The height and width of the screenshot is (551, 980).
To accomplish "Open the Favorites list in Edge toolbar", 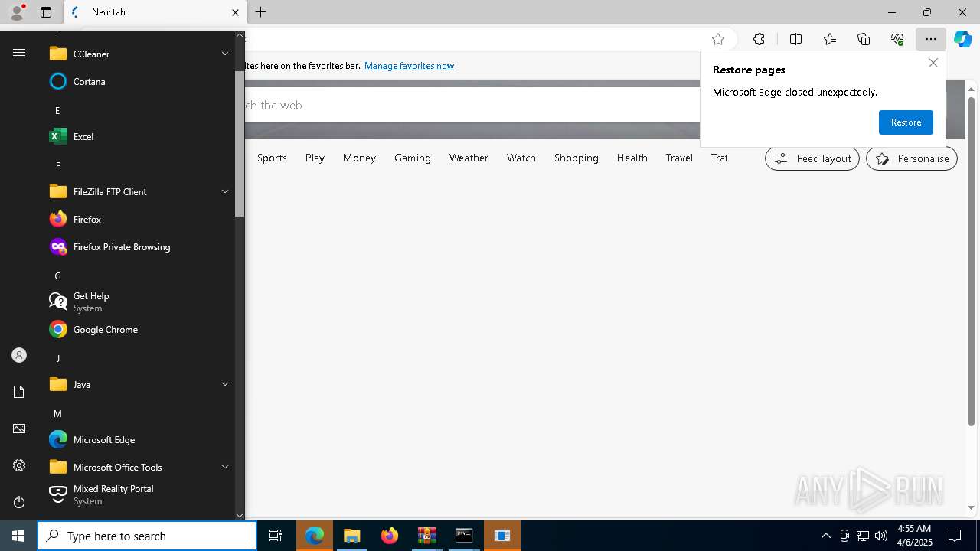I will pyautogui.click(x=830, y=39).
